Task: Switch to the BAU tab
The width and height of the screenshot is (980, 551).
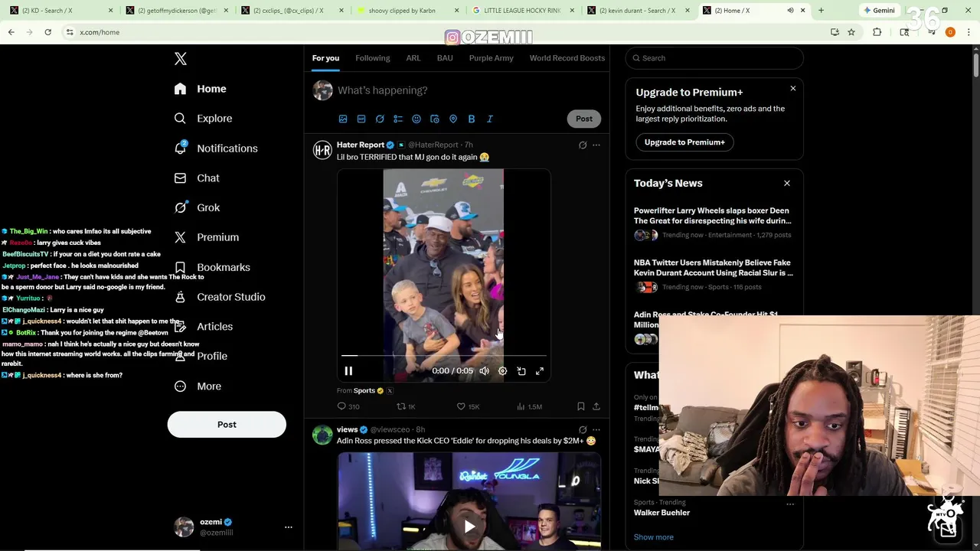Action: [445, 58]
